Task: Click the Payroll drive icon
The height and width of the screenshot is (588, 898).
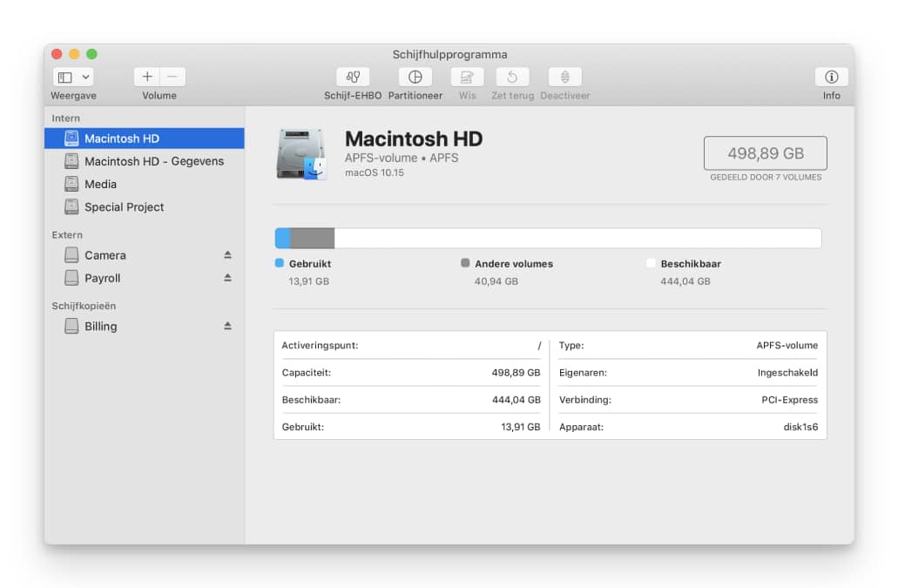Action: coord(71,278)
